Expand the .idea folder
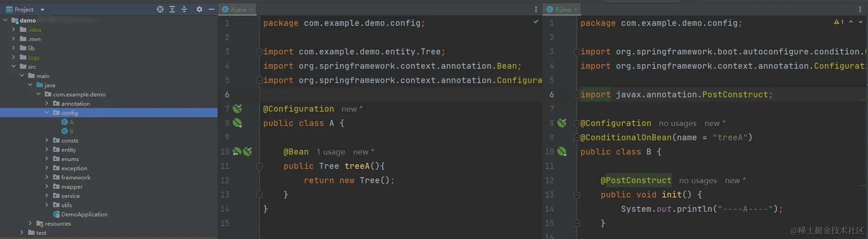 point(14,30)
